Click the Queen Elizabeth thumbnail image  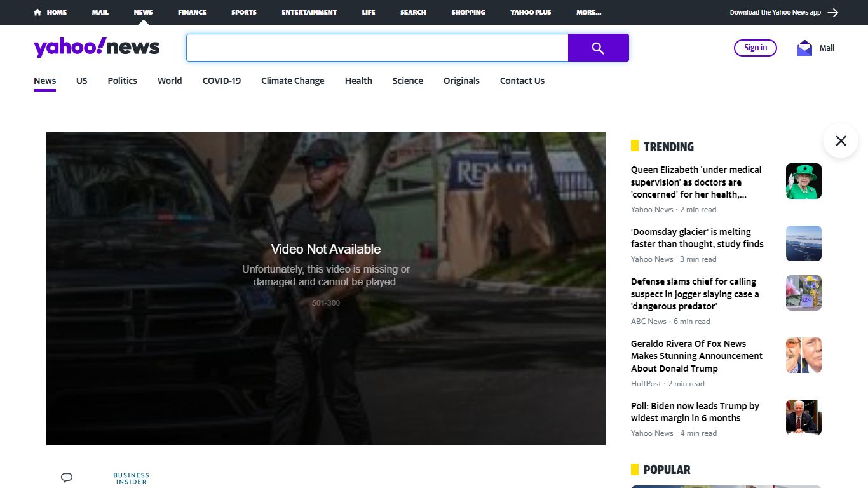coord(804,181)
